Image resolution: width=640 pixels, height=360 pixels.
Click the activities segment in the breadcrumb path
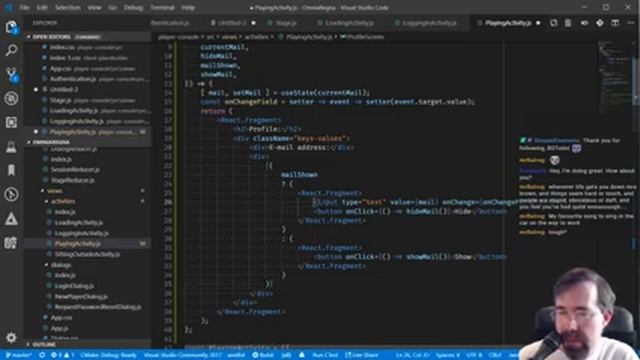coord(257,37)
